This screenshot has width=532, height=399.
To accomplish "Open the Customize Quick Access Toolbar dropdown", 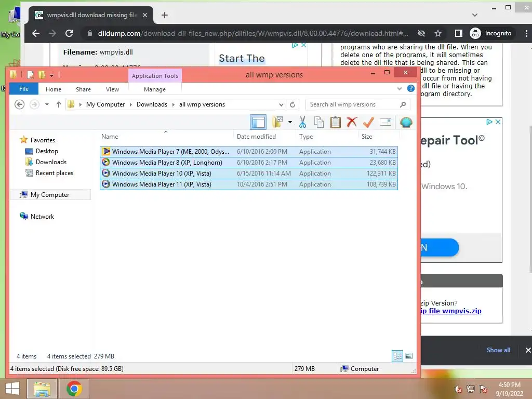I will 51,75.
